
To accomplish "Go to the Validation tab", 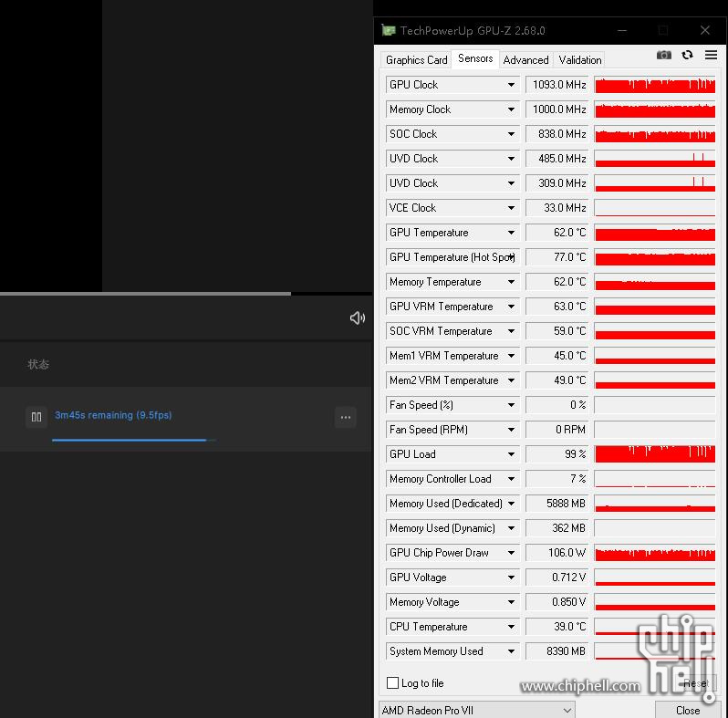I will pos(580,60).
